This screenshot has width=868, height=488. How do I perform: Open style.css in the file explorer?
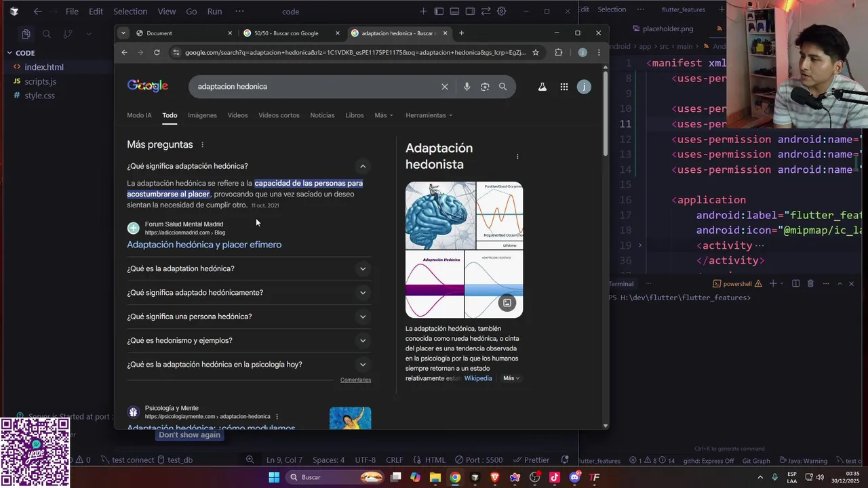(39, 96)
